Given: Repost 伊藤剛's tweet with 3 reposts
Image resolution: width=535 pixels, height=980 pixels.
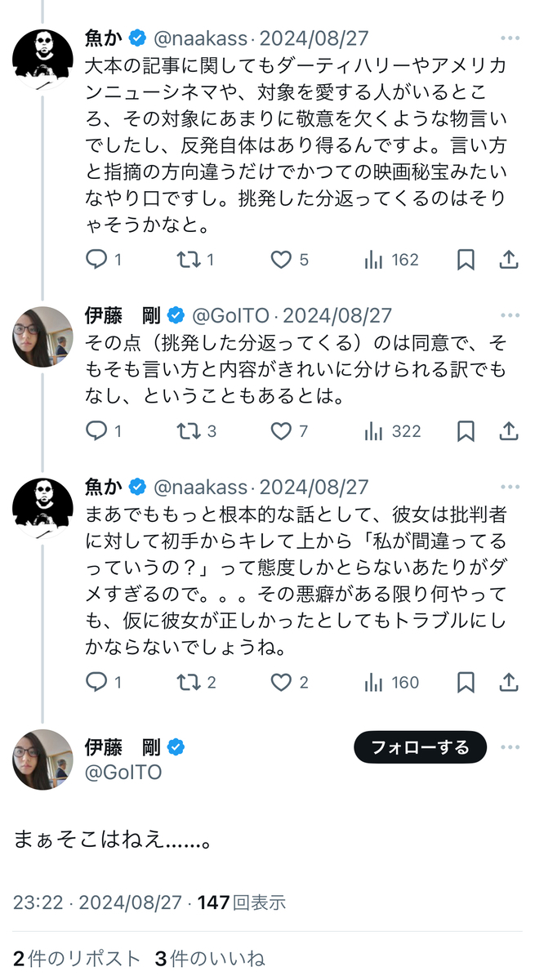Looking at the screenshot, I should tap(189, 430).
